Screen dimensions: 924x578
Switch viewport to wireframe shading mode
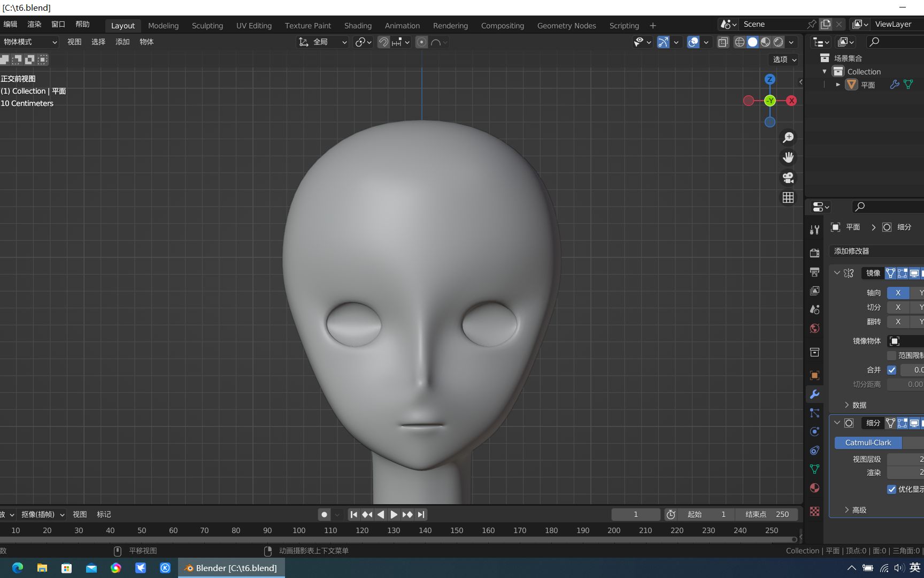(x=740, y=42)
